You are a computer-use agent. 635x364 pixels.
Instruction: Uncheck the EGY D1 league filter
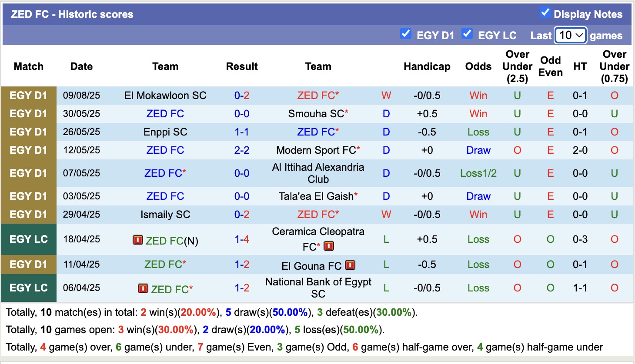coord(406,34)
